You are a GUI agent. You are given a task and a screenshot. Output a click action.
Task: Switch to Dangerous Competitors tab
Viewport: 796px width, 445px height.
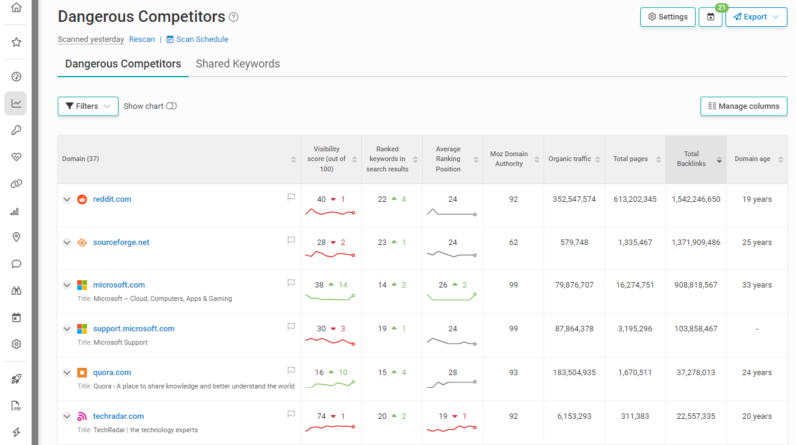[x=123, y=64]
